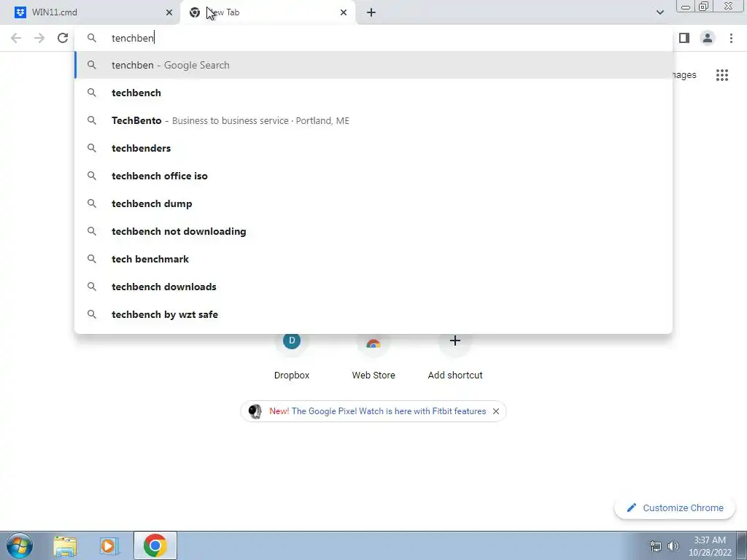Select 'techbench dump' suggestion
Screen dimensions: 747x560
click(373, 203)
